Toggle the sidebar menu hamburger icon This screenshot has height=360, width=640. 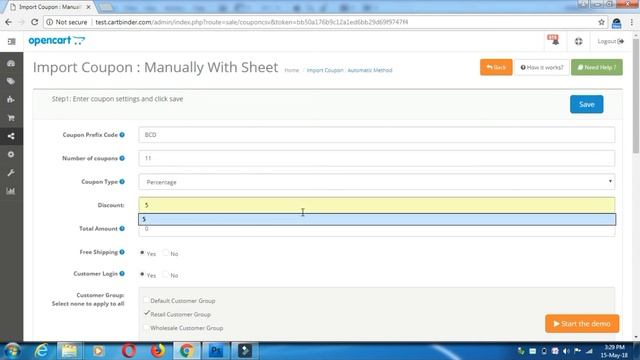[x=11, y=42]
